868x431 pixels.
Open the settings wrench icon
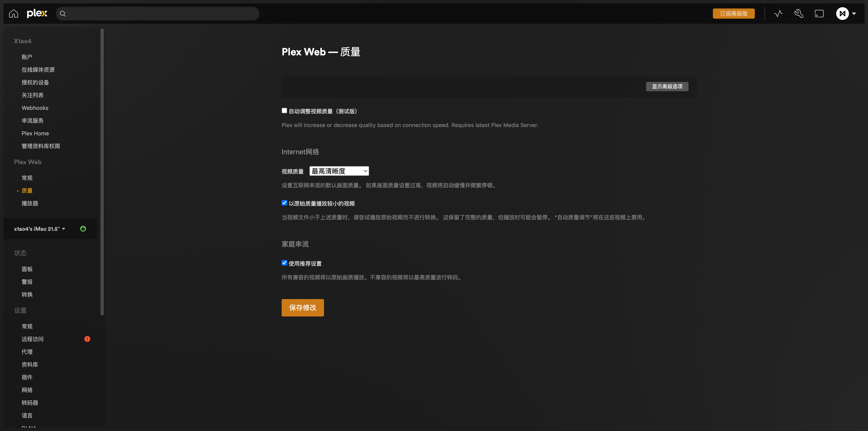tap(798, 14)
